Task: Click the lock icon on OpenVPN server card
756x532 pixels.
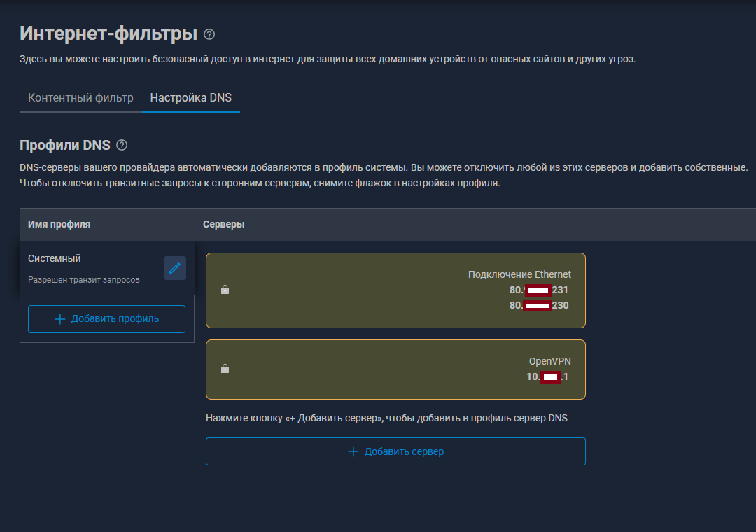Action: 225,369
